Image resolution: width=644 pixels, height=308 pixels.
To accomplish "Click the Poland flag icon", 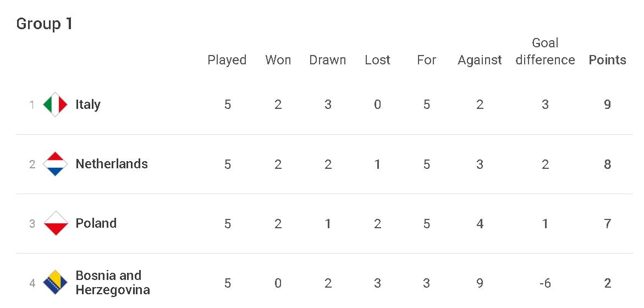I will [x=55, y=223].
